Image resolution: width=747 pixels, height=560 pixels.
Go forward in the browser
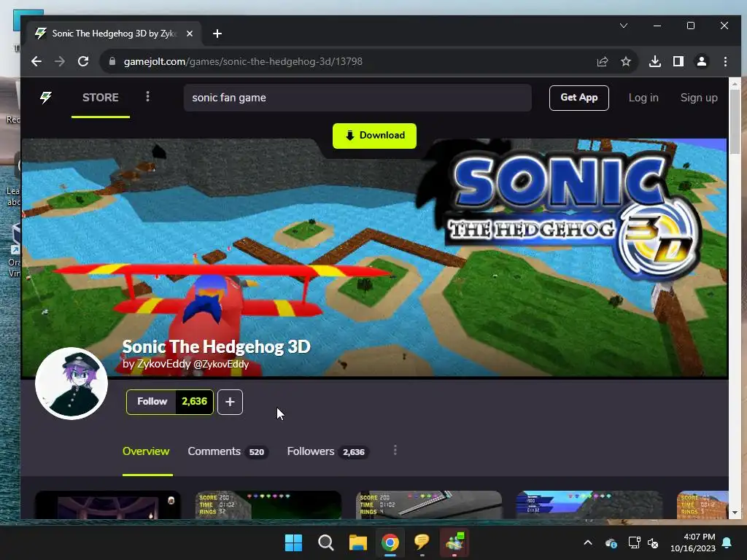[x=60, y=61]
